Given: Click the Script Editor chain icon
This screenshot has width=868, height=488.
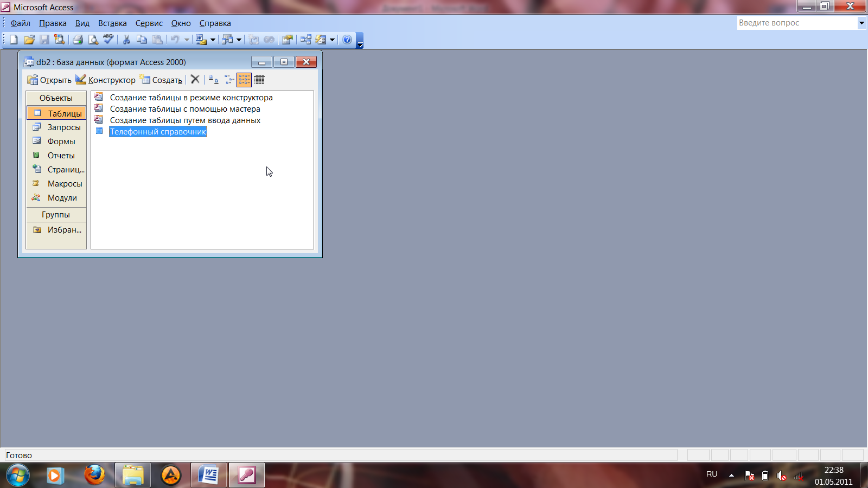Looking at the screenshot, I should pyautogui.click(x=269, y=40).
